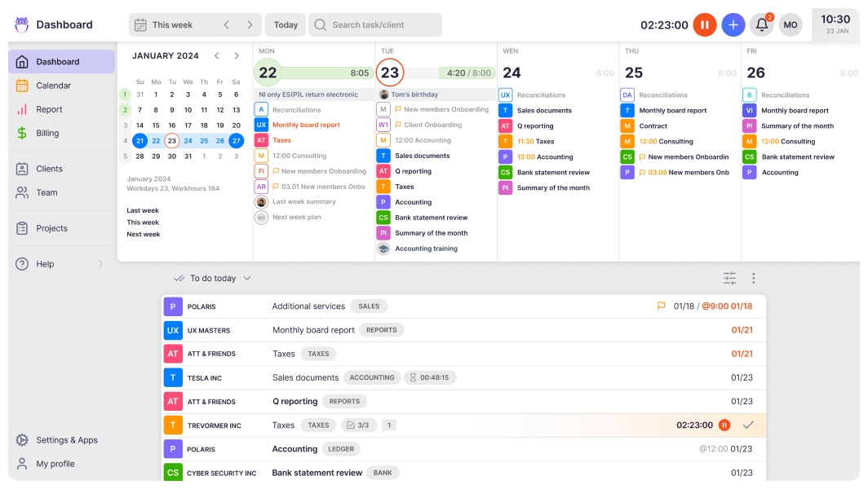
Task: Click Cyber Security Inc client icon
Action: click(173, 473)
